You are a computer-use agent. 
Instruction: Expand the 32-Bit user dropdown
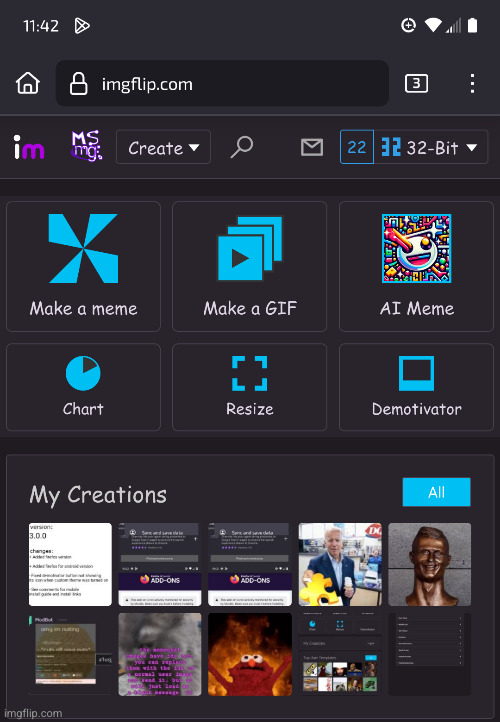pyautogui.click(x=430, y=147)
